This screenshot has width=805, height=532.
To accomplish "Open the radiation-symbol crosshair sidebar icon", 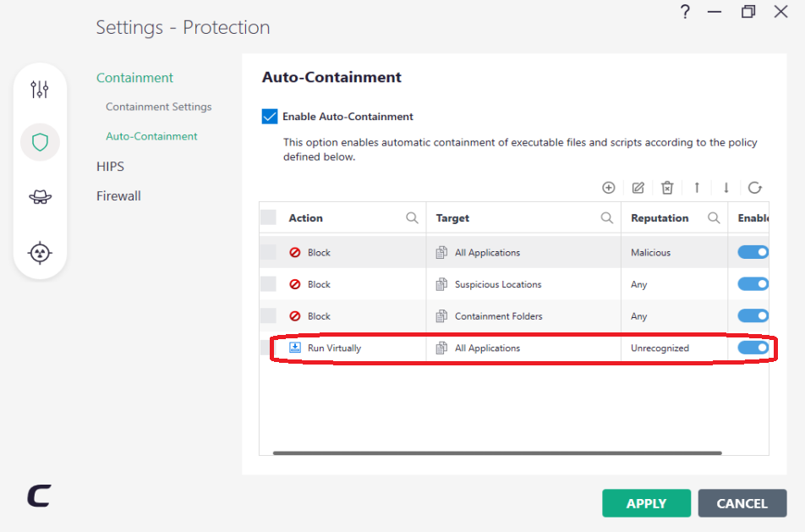I will tap(40, 252).
